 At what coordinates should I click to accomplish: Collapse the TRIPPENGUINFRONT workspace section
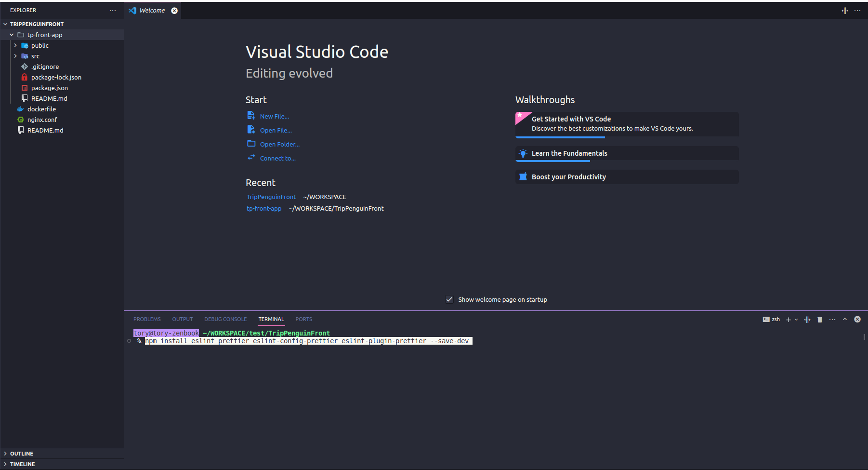point(5,24)
